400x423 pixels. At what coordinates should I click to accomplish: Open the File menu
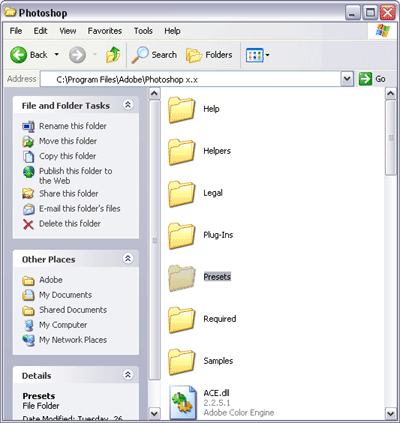point(16,31)
